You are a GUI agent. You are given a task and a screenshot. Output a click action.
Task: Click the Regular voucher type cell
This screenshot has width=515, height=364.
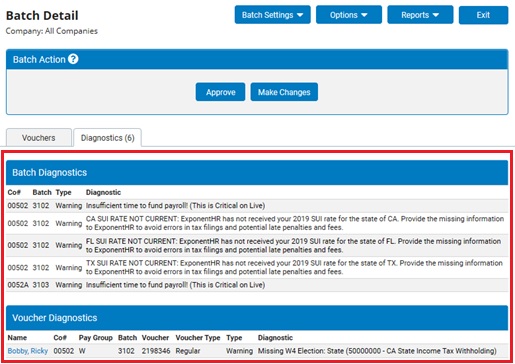point(188,351)
